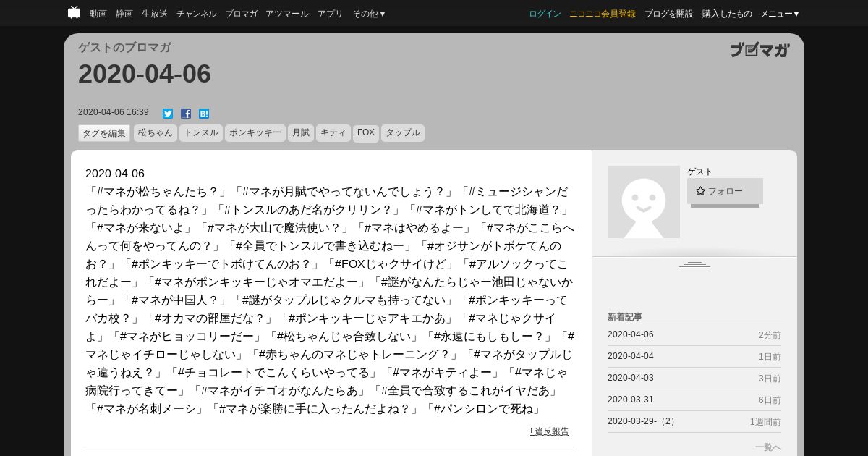Viewport: 868px width, 456px height.
Task: Open ニコニコ会員登録 link
Action: [603, 14]
